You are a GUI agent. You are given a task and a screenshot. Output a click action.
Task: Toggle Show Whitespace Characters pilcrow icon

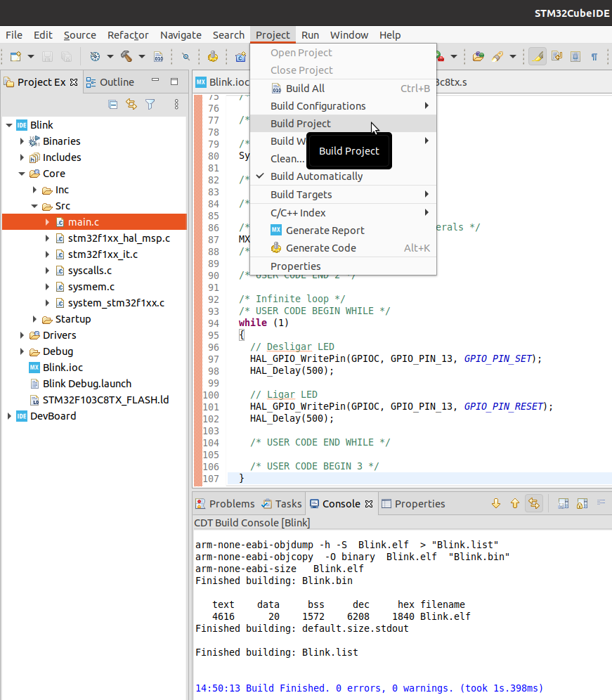coord(594,57)
